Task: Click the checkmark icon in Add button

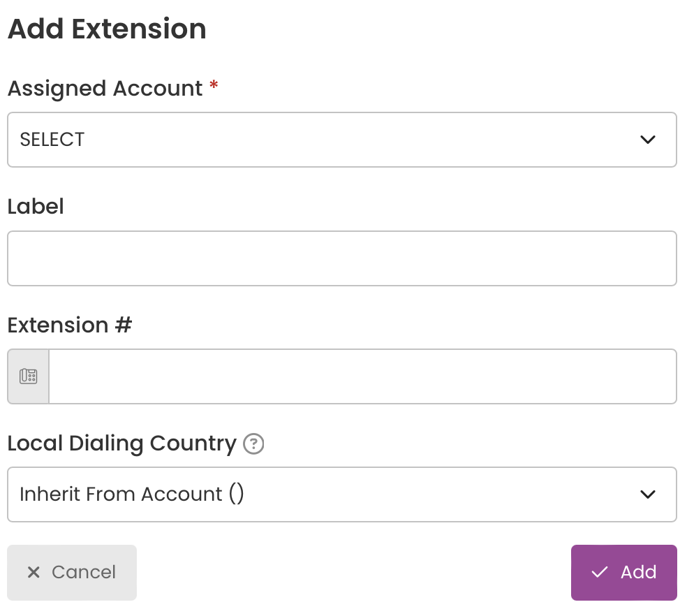Action: coord(599,572)
